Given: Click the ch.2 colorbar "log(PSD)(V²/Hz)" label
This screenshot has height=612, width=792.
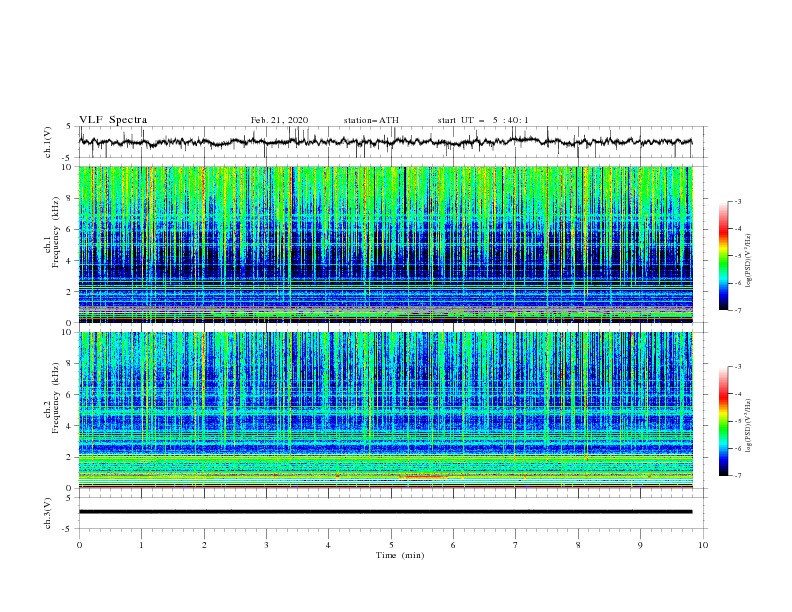Looking at the screenshot, I should coord(748,426).
